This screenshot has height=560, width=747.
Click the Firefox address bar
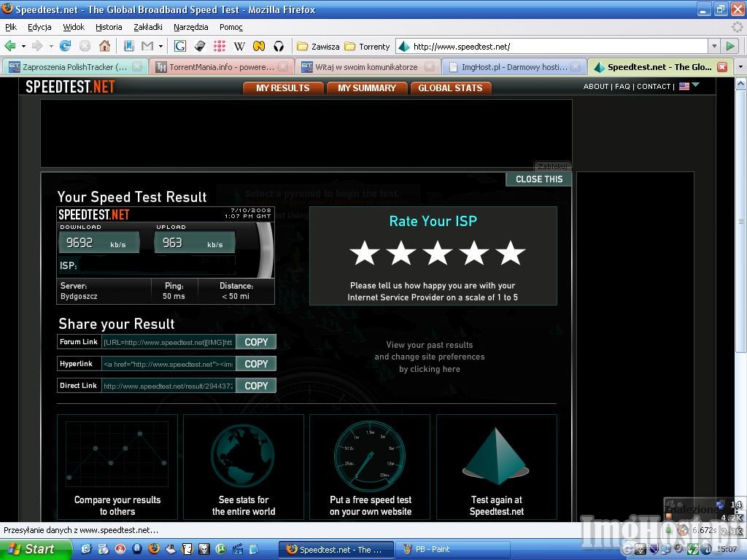pyautogui.click(x=553, y=46)
